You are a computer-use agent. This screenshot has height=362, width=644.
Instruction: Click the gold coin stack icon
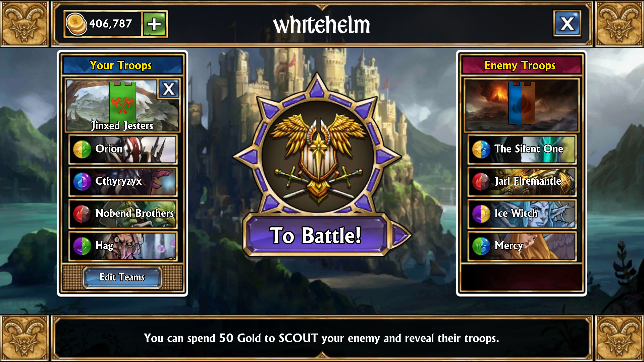pyautogui.click(x=76, y=24)
